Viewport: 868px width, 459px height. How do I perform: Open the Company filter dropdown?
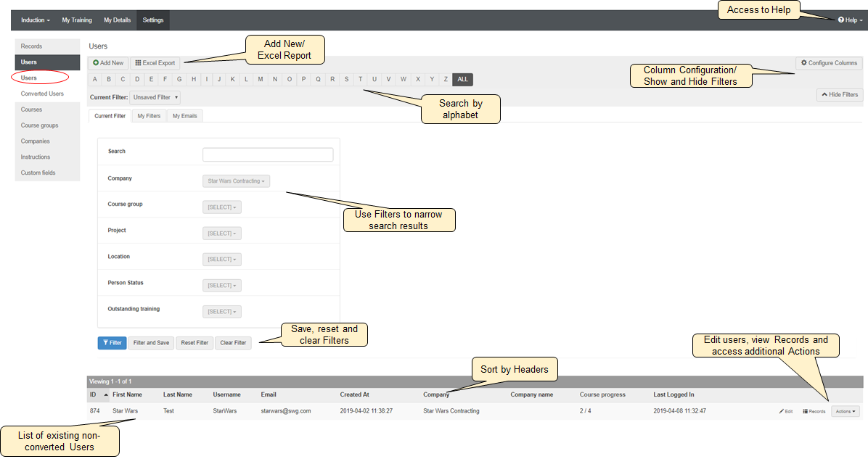point(236,181)
